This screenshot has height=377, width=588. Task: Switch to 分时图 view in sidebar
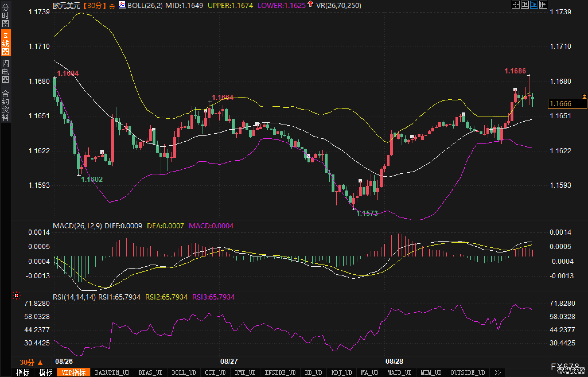(x=5, y=15)
